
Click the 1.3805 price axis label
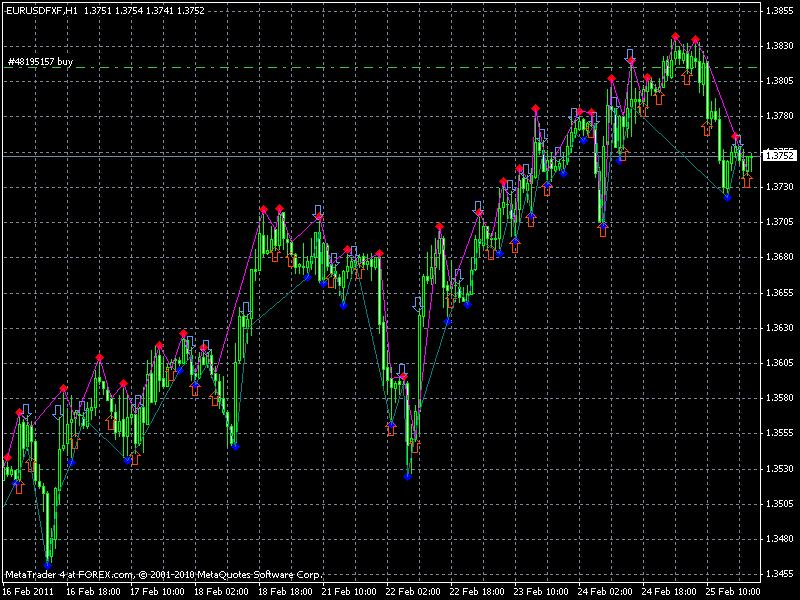pyautogui.click(x=780, y=81)
